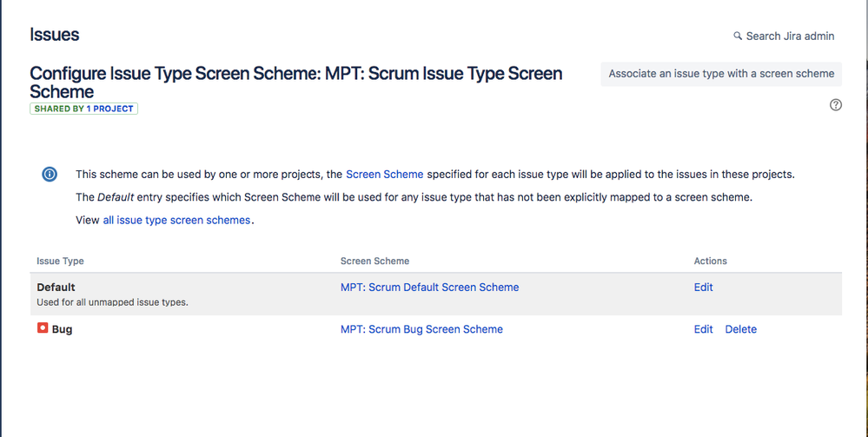Open the 1 PROJECT shared link
This screenshot has width=868, height=437.
coord(109,109)
